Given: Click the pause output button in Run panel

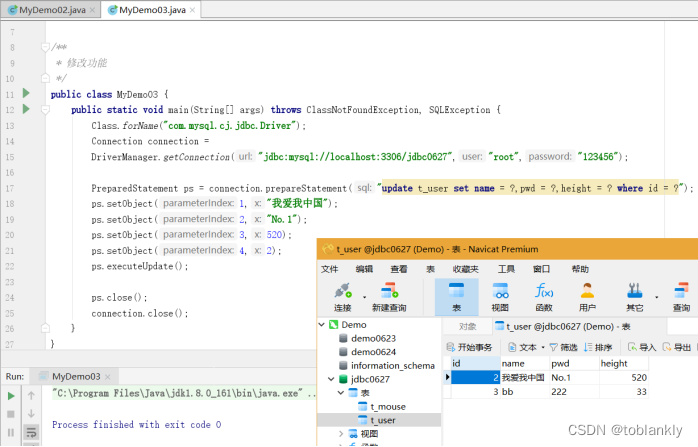Looking at the screenshot, I should pos(11,432).
